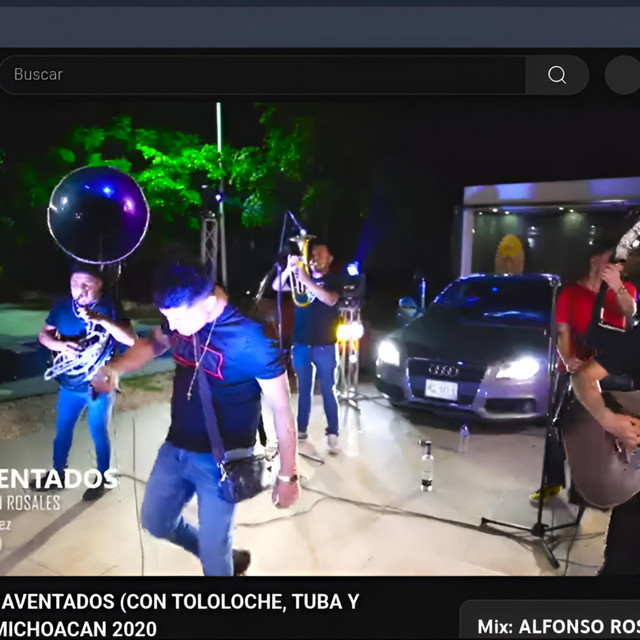
Task: Open the Mix: ALFONSO ROS playlist panel
Action: [550, 620]
